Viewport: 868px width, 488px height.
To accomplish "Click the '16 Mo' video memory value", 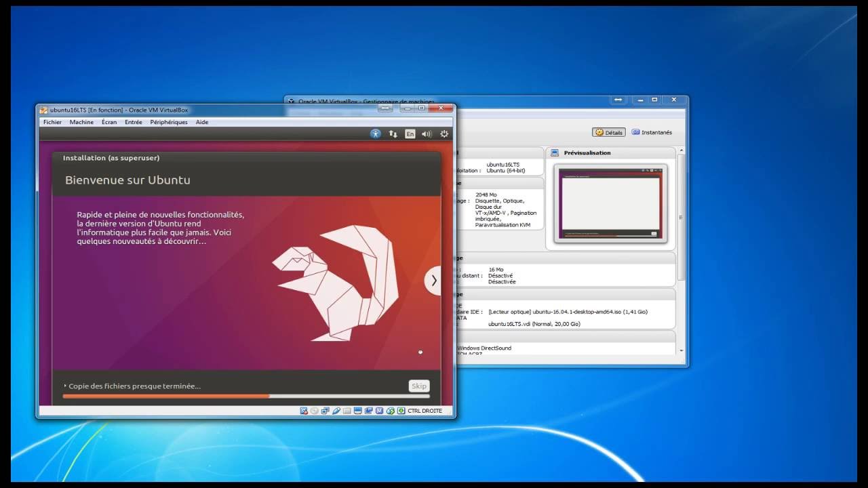I will coord(496,270).
